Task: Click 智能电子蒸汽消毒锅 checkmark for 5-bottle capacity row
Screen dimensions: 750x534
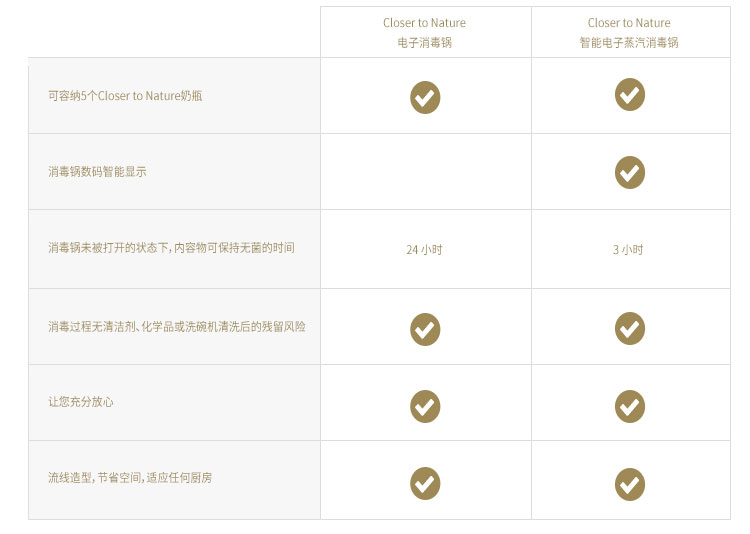Action: point(629,95)
